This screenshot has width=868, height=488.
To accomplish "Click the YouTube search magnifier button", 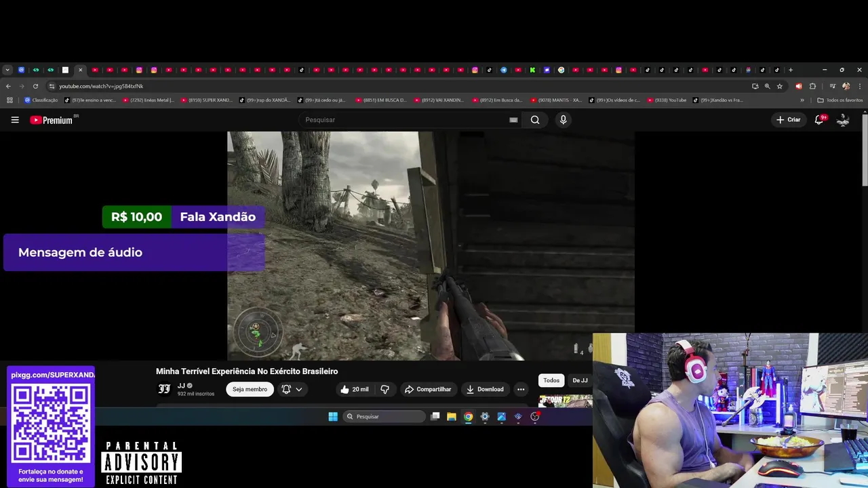I will click(535, 120).
